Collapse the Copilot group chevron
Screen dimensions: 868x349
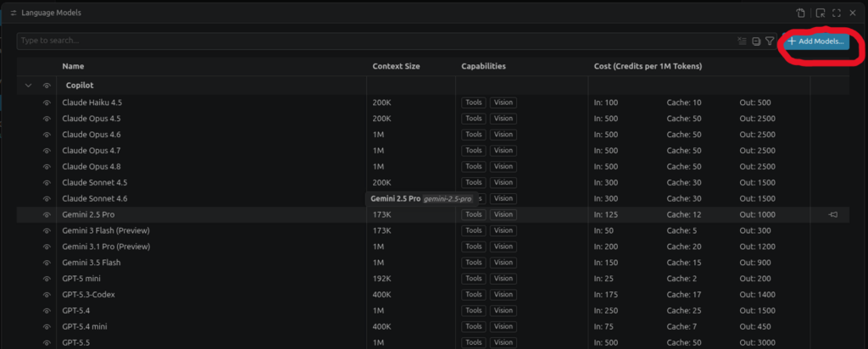tap(29, 86)
